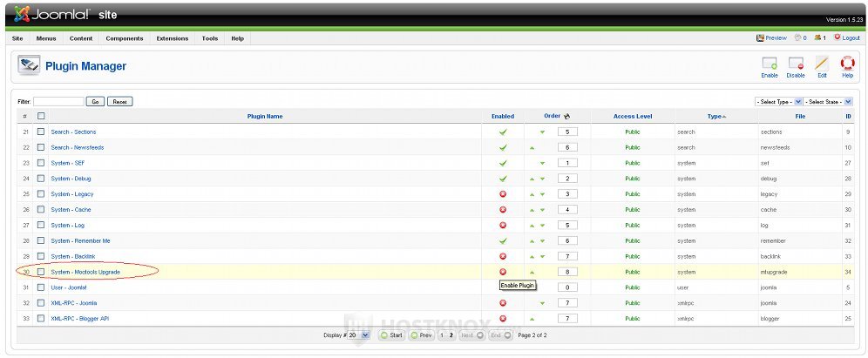Disable the Search - Sections plugin via green check
This screenshot has width=868, height=358.
(502, 132)
